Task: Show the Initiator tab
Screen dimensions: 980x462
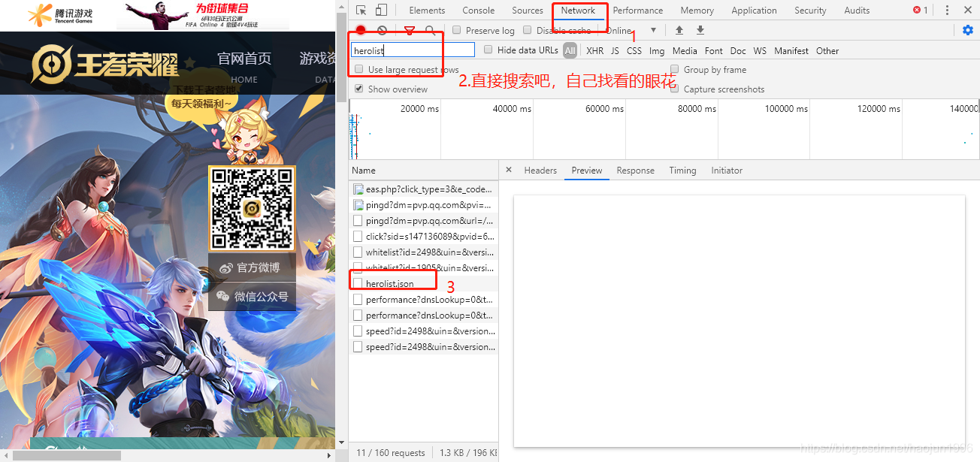Action: click(727, 171)
